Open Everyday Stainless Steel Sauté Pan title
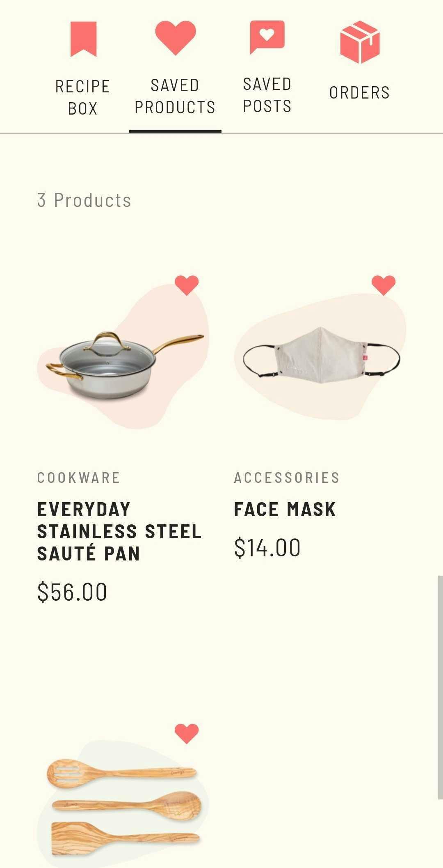The height and width of the screenshot is (868, 443). point(119,531)
